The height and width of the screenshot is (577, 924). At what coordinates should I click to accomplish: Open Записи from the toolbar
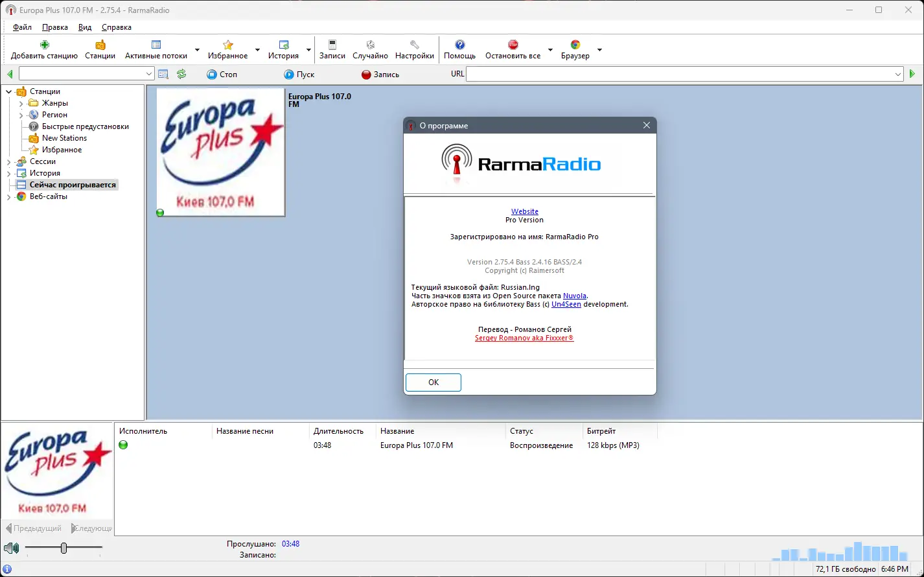[x=332, y=49]
